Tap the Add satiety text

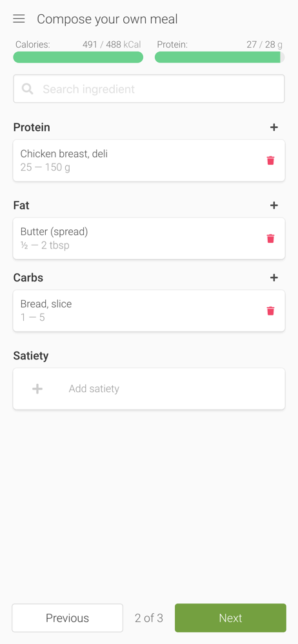click(94, 389)
